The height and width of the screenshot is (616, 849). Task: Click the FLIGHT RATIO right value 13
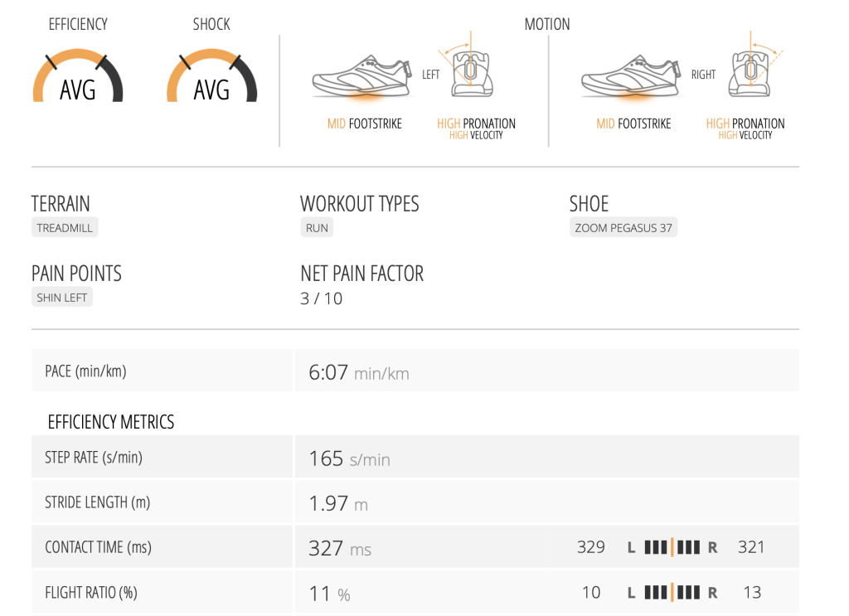(752, 592)
